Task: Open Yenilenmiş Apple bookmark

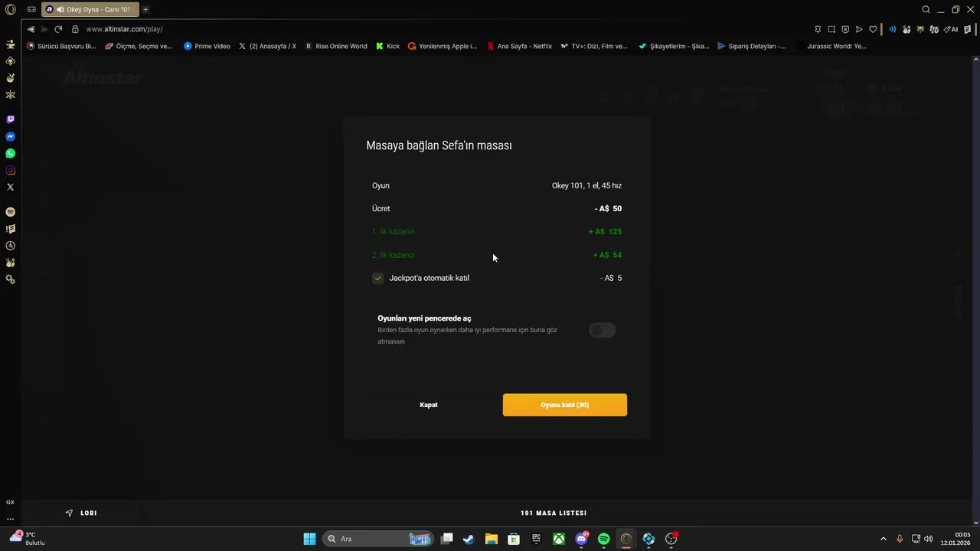Action: [x=443, y=46]
